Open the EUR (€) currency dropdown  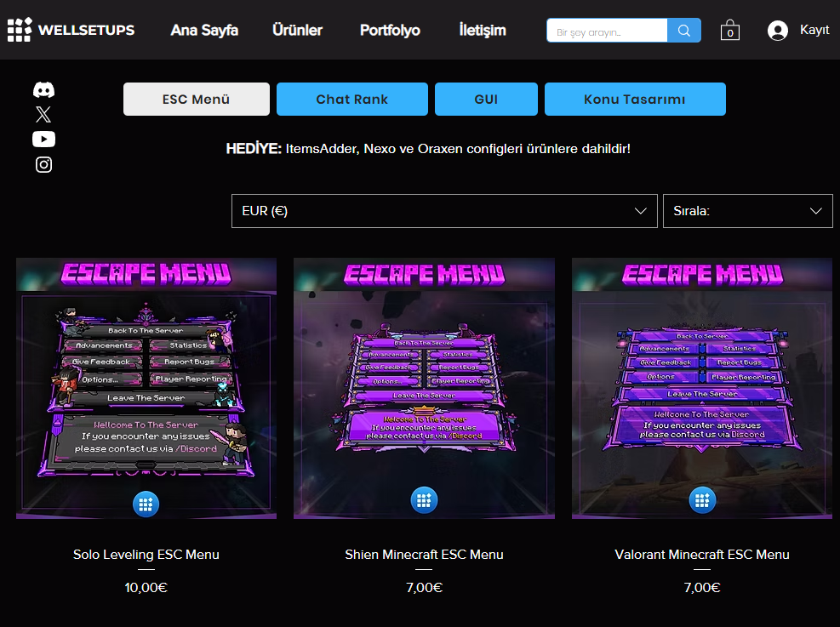pyautogui.click(x=444, y=211)
